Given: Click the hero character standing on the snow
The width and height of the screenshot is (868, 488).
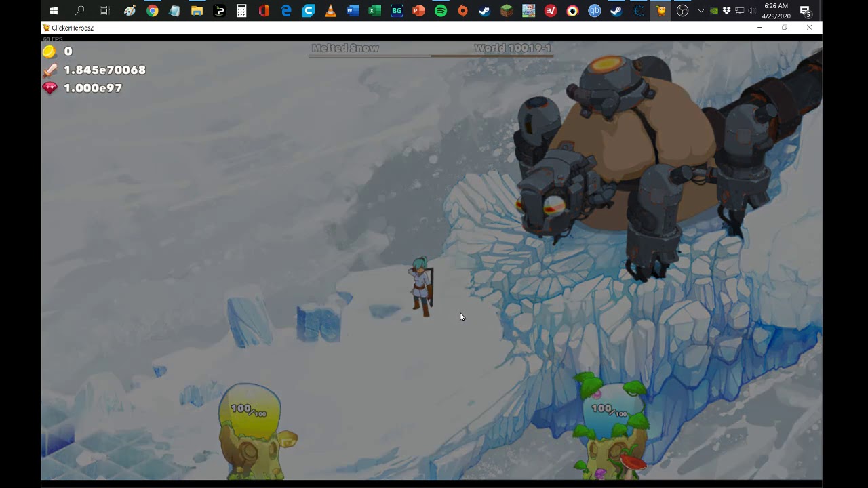Looking at the screenshot, I should 421,287.
